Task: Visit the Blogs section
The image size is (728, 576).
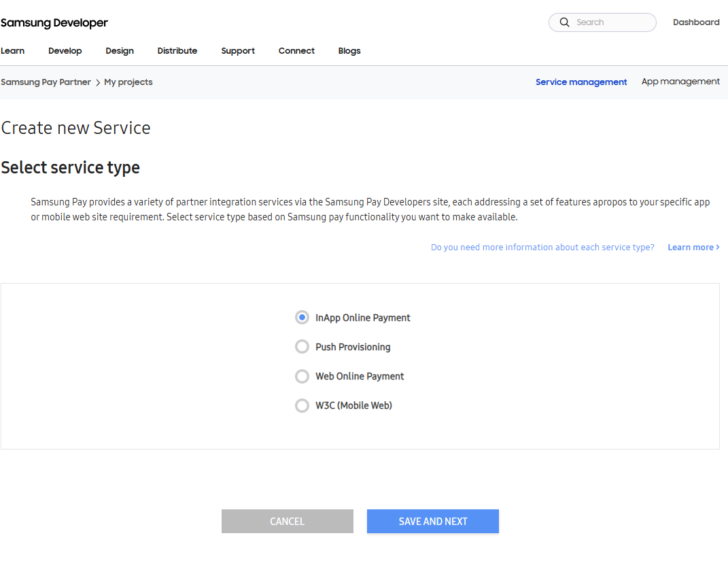Action: [349, 51]
